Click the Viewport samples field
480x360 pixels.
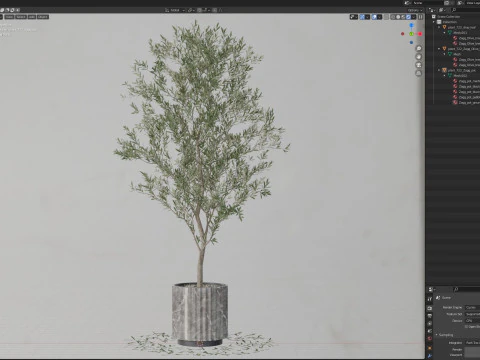pyautogui.click(x=472, y=355)
